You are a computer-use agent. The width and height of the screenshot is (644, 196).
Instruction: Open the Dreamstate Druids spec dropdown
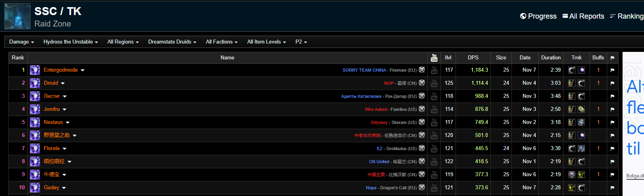[x=172, y=42]
